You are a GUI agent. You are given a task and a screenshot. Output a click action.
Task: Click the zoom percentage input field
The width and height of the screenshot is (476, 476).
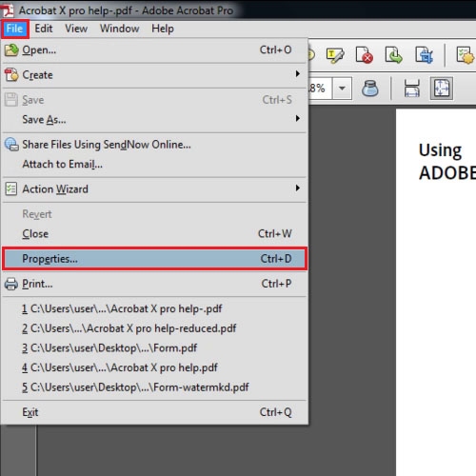coord(321,89)
